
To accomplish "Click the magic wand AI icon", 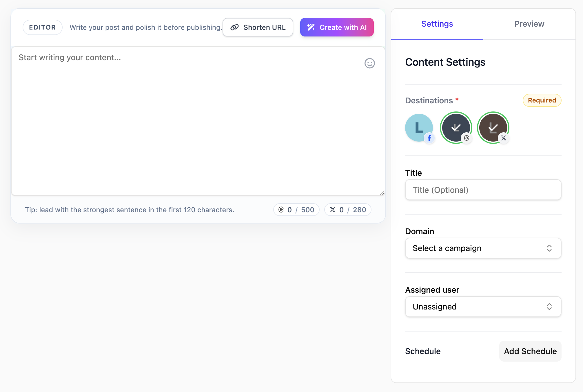I will [x=311, y=28].
